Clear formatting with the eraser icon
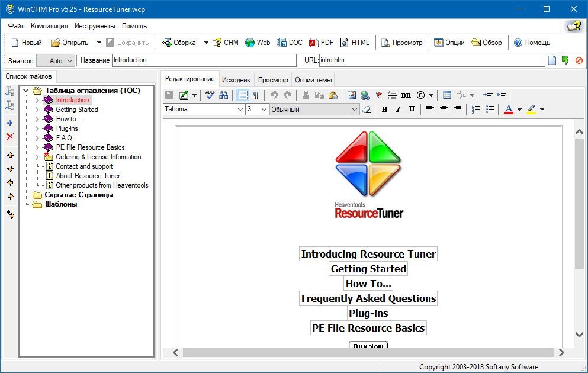 367,110
